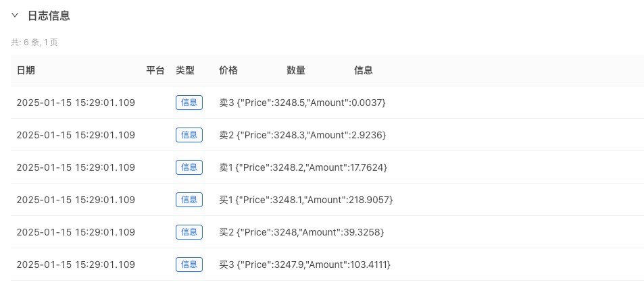
Task: Click the 价格 column header
Action: pos(228,70)
